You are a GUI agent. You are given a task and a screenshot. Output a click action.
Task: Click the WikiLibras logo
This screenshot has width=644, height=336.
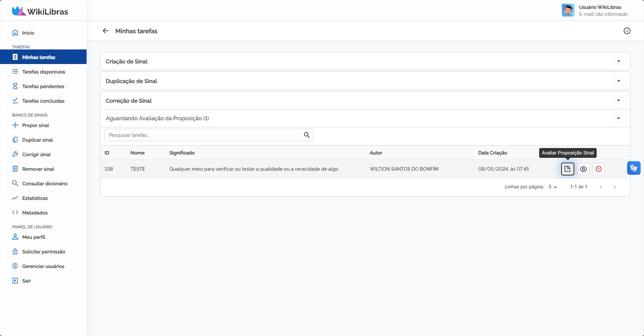[x=40, y=12]
